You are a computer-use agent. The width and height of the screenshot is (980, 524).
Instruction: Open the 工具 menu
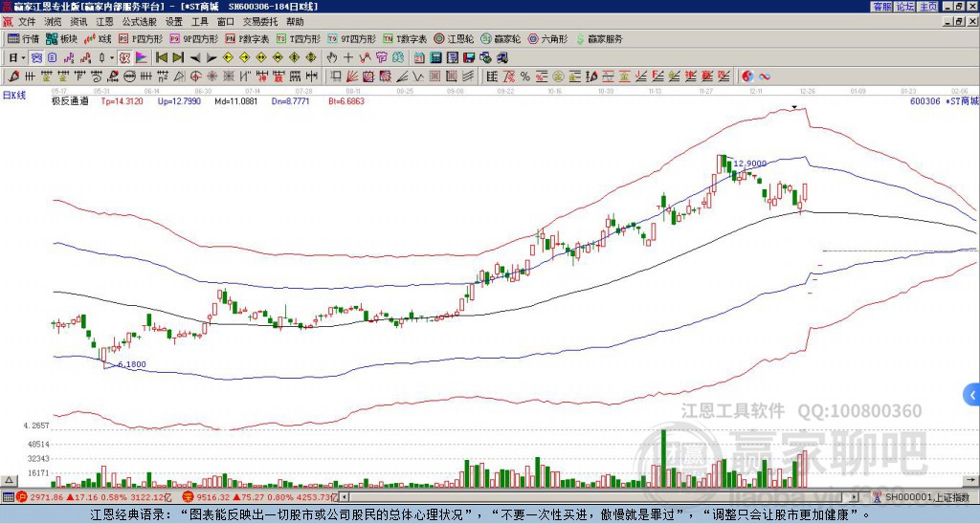point(199,22)
